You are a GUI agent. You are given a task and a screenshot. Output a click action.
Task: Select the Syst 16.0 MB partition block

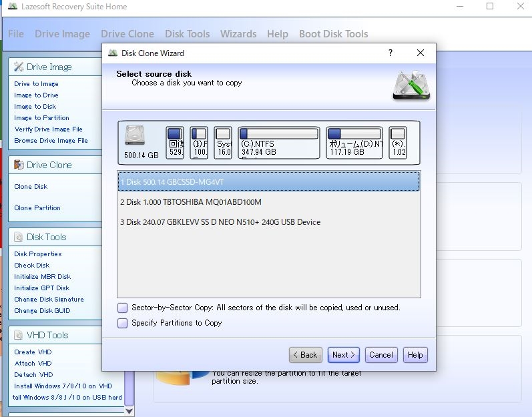(223, 143)
